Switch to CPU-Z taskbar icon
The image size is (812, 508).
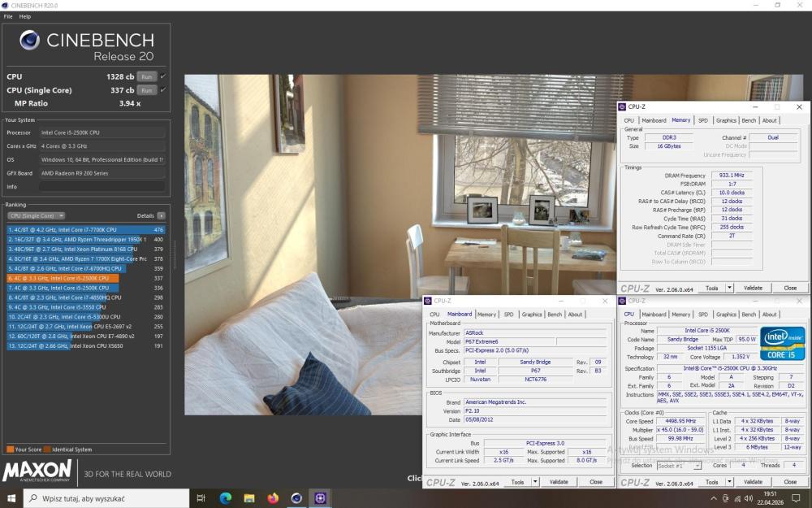[320, 498]
